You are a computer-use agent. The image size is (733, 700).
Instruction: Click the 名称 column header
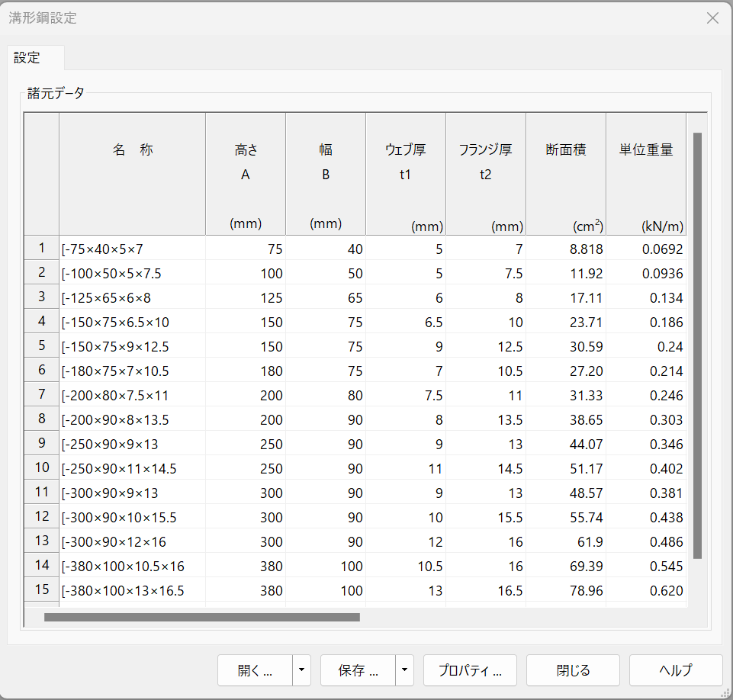[133, 150]
